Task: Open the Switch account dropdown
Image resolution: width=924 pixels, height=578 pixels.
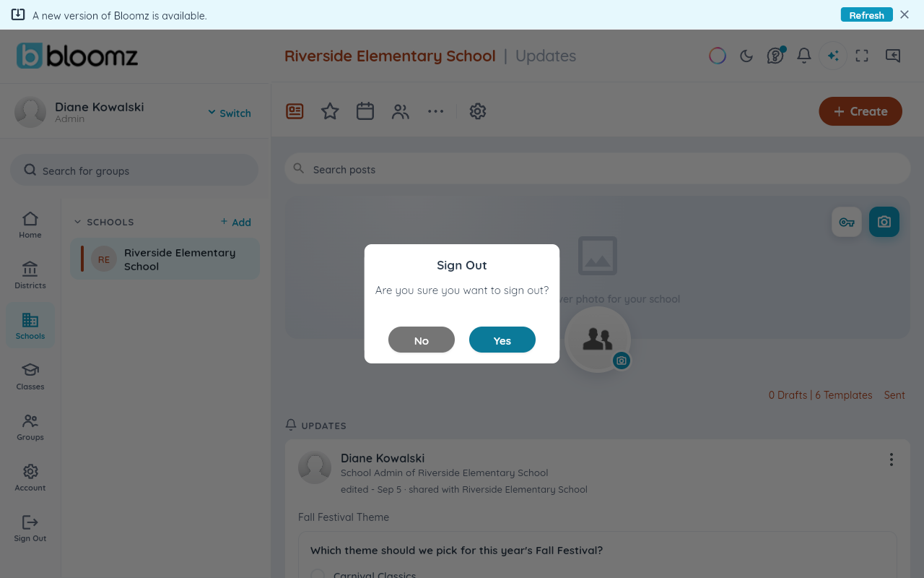Action: click(230, 113)
